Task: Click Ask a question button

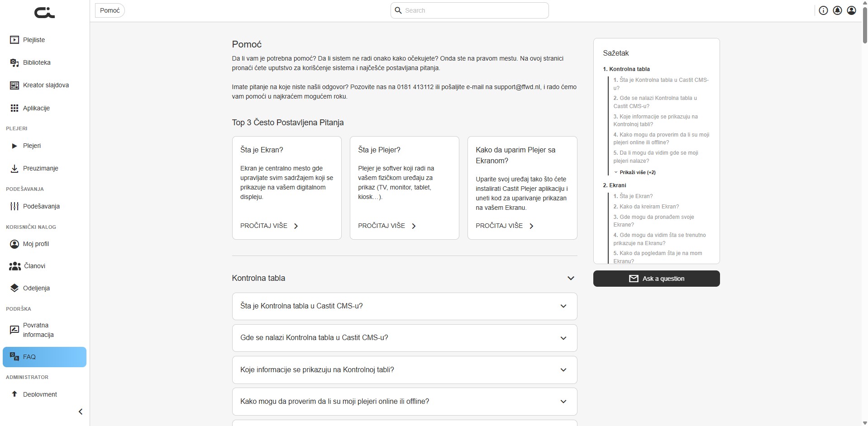Action: coord(656,279)
